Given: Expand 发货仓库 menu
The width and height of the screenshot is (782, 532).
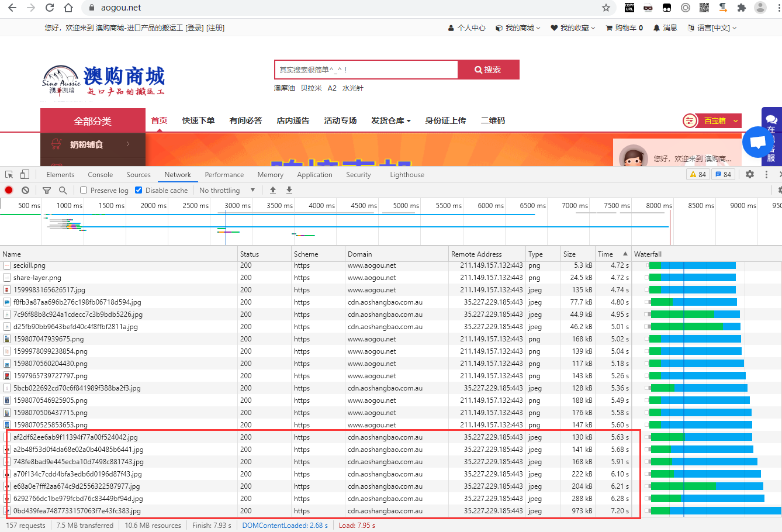Looking at the screenshot, I should (x=390, y=120).
